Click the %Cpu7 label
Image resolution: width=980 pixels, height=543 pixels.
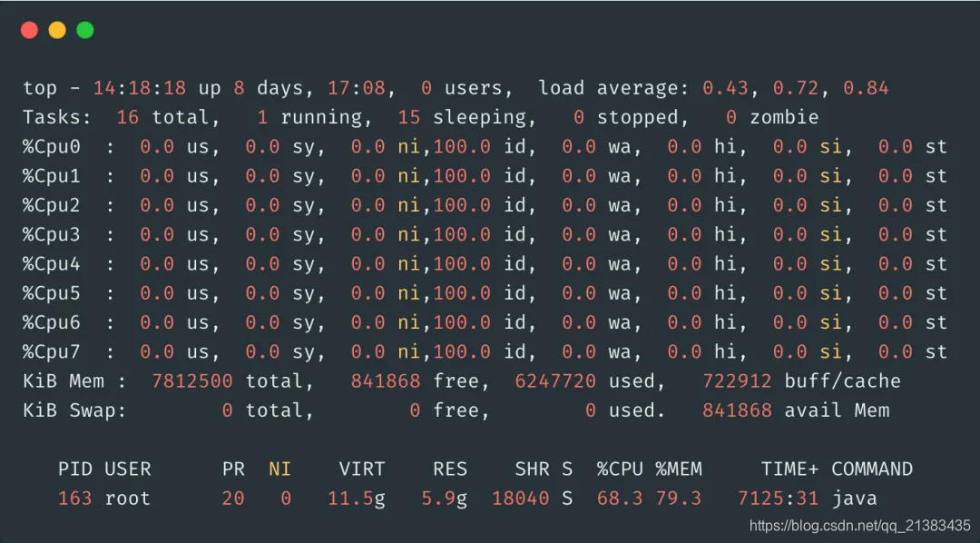pos(52,352)
